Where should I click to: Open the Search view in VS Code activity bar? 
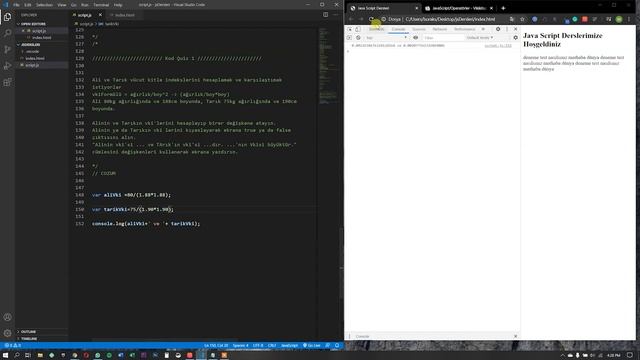[7, 33]
